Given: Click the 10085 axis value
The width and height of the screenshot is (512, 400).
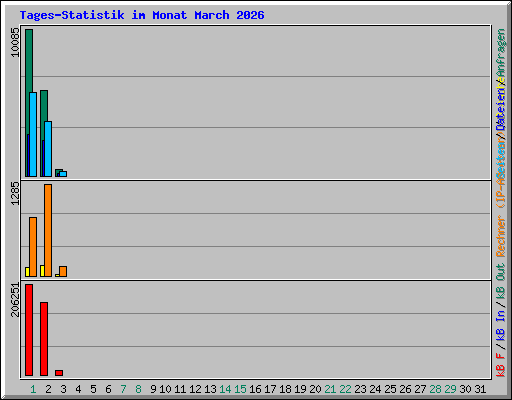Looking at the screenshot, I should (x=15, y=42).
